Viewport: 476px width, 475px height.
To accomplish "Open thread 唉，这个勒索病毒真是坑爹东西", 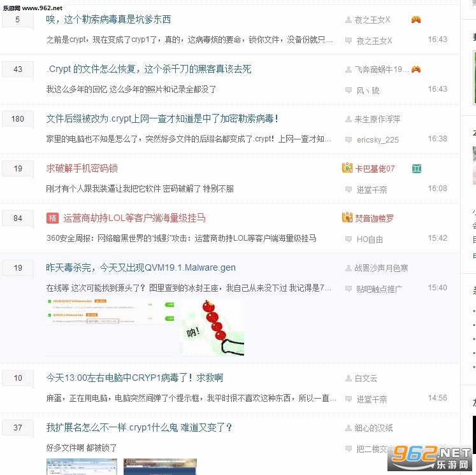I will pos(108,19).
